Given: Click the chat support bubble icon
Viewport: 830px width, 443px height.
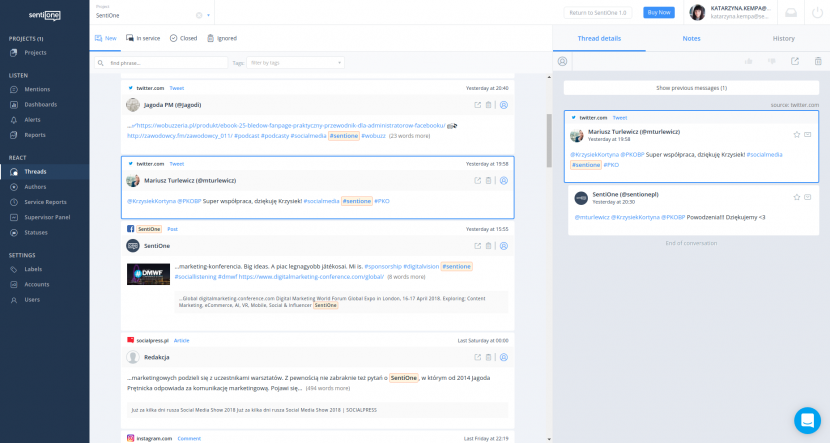Looking at the screenshot, I should [806, 420].
